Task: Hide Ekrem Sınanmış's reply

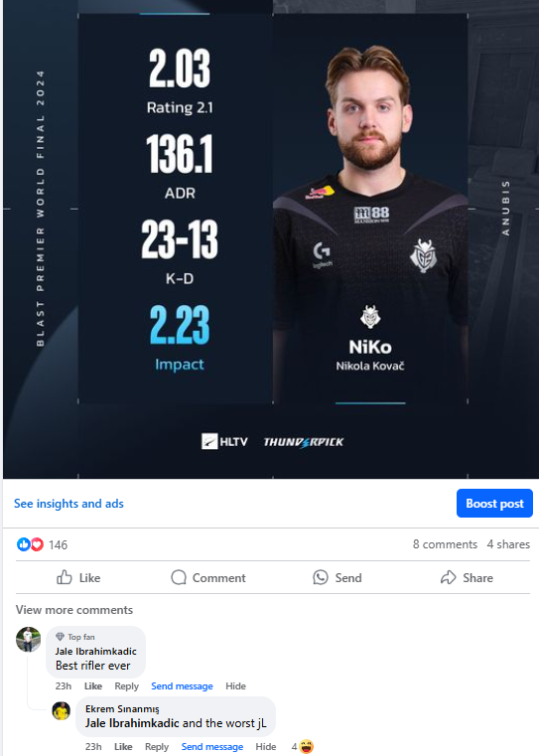Action: pyautogui.click(x=265, y=746)
